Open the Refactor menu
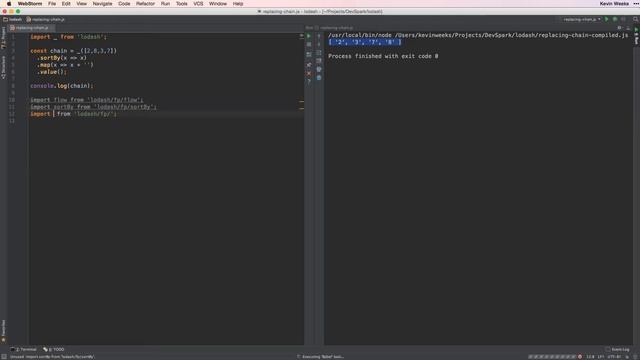 (x=145, y=4)
